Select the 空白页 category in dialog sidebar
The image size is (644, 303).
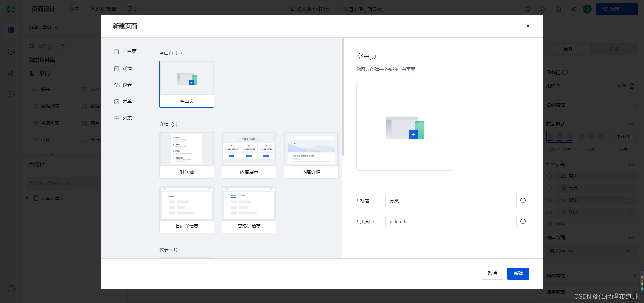click(125, 52)
